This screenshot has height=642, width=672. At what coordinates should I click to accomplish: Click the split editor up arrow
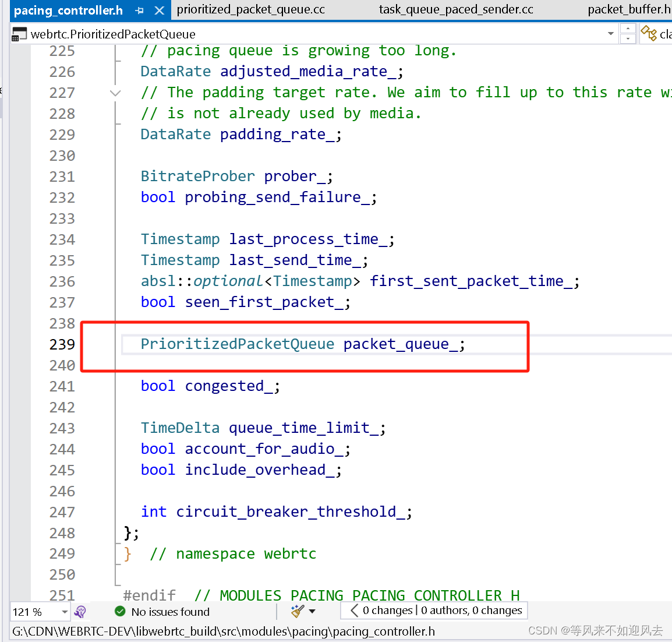coord(628,30)
